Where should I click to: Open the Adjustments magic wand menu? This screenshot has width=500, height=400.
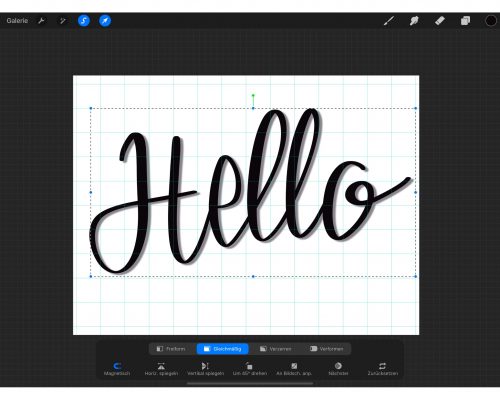click(x=62, y=21)
